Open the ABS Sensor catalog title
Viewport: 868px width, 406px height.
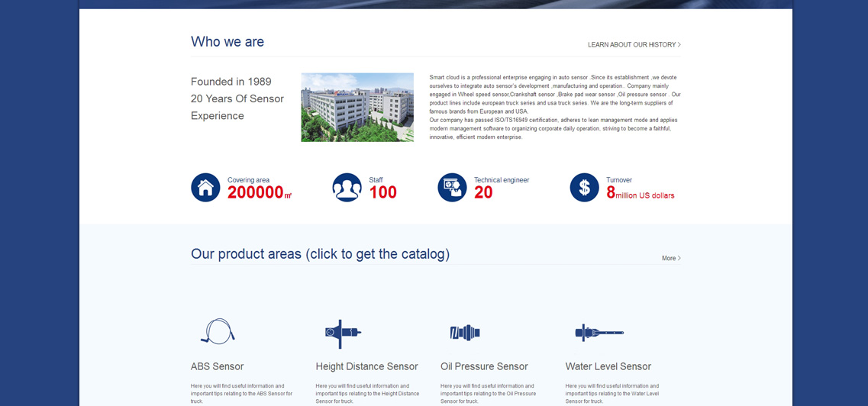click(x=217, y=367)
